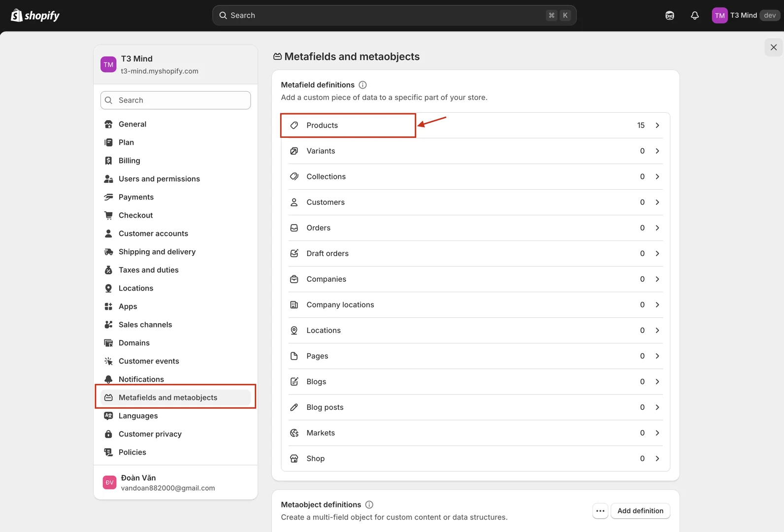This screenshot has height=532, width=784.
Task: Click the Products tag icon
Action: click(x=294, y=125)
